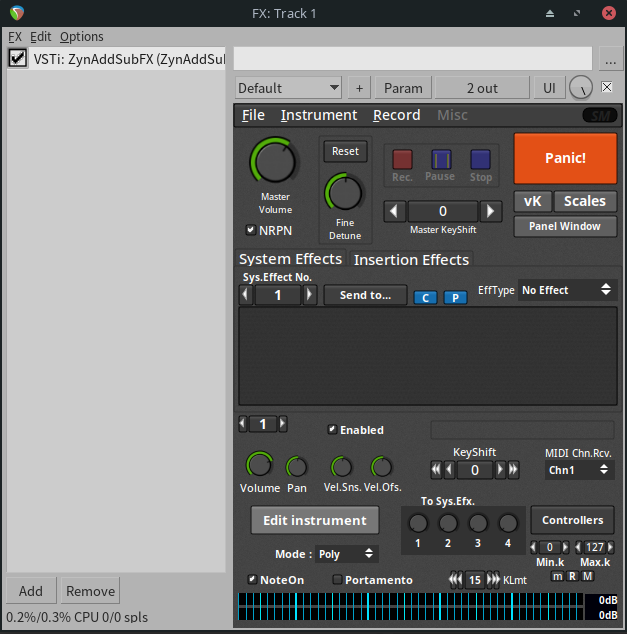Open the '...' options button beside comment field
Image resolution: width=627 pixels, height=634 pixels.
tap(610, 59)
